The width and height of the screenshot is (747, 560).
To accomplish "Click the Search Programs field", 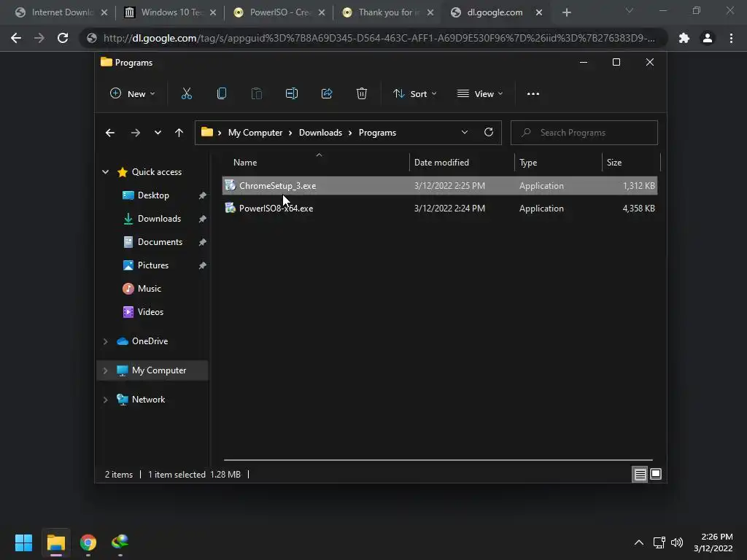I will point(584,133).
